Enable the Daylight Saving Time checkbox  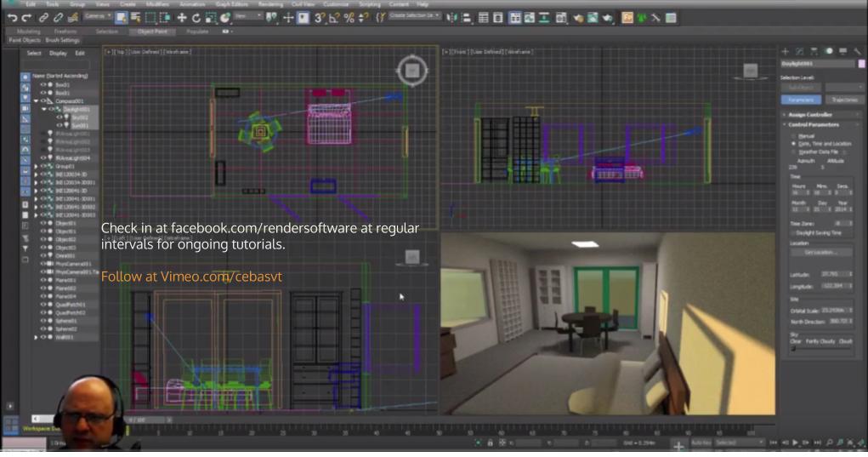click(793, 232)
